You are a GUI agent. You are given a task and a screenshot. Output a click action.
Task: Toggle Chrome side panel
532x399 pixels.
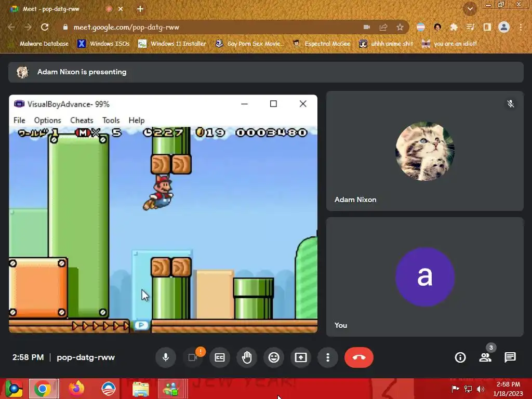point(487,27)
